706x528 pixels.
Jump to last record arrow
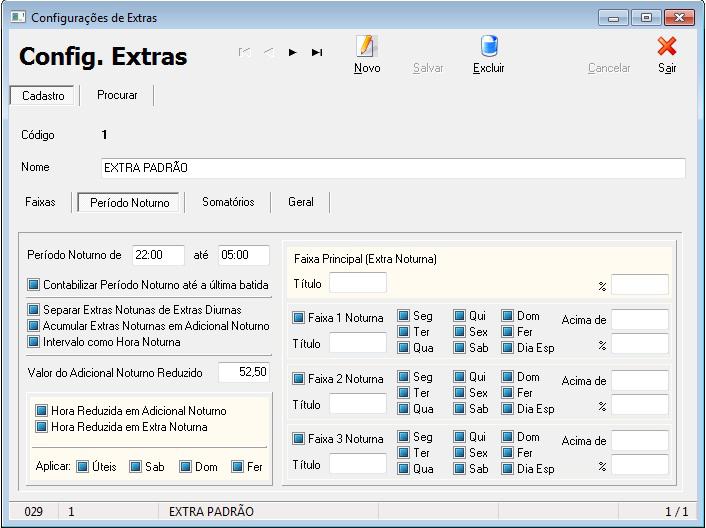(317, 52)
